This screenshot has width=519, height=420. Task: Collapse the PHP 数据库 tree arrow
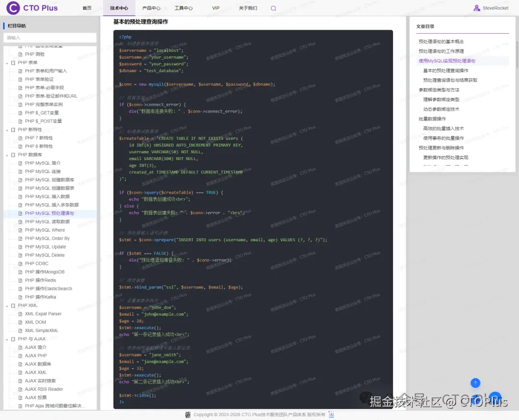click(x=7, y=155)
